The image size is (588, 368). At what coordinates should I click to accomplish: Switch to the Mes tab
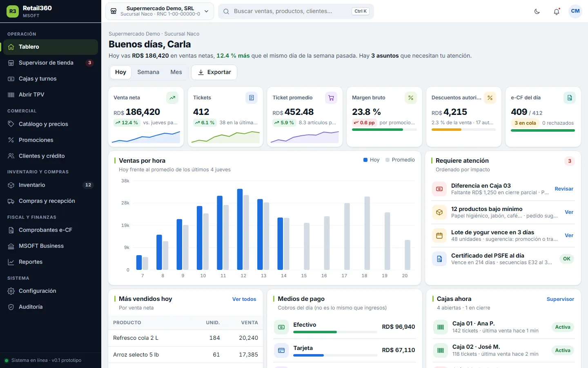click(176, 72)
